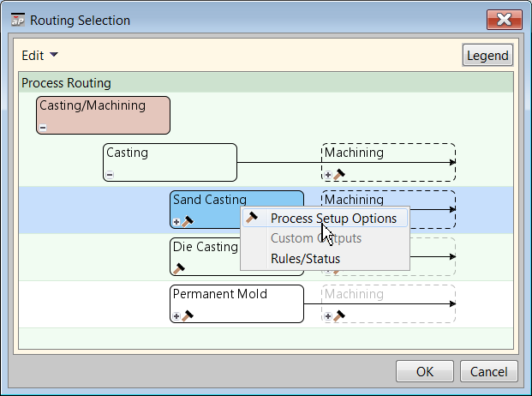
Task: Click hammer icon in top Machining node
Action: click(339, 174)
